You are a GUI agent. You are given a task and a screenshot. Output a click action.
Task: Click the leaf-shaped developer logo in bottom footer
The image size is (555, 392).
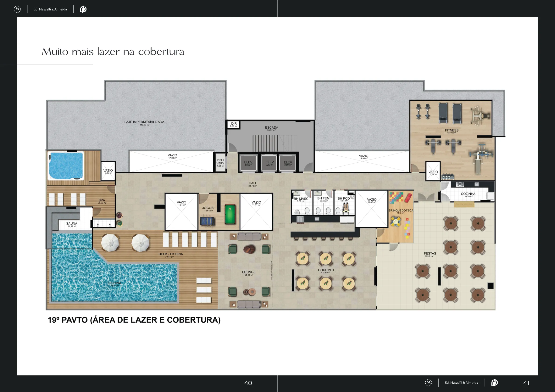click(494, 383)
